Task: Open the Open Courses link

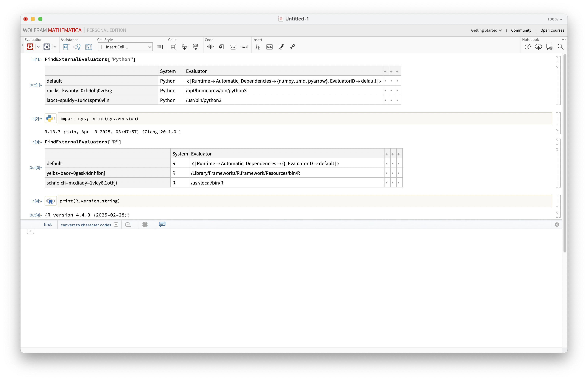Action: 552,30
